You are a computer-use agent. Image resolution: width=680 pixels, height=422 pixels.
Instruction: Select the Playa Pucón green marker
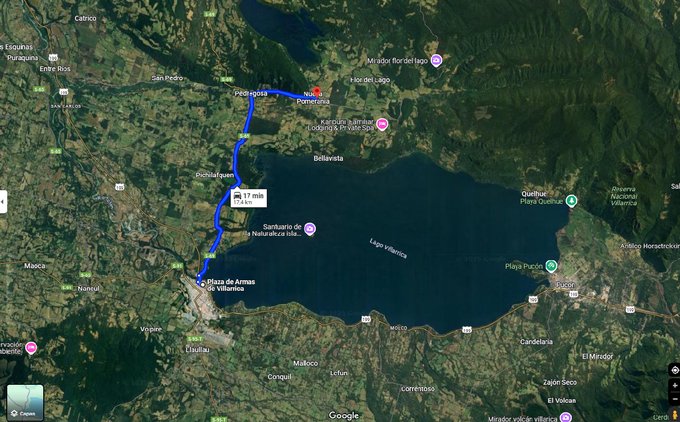[x=551, y=266]
